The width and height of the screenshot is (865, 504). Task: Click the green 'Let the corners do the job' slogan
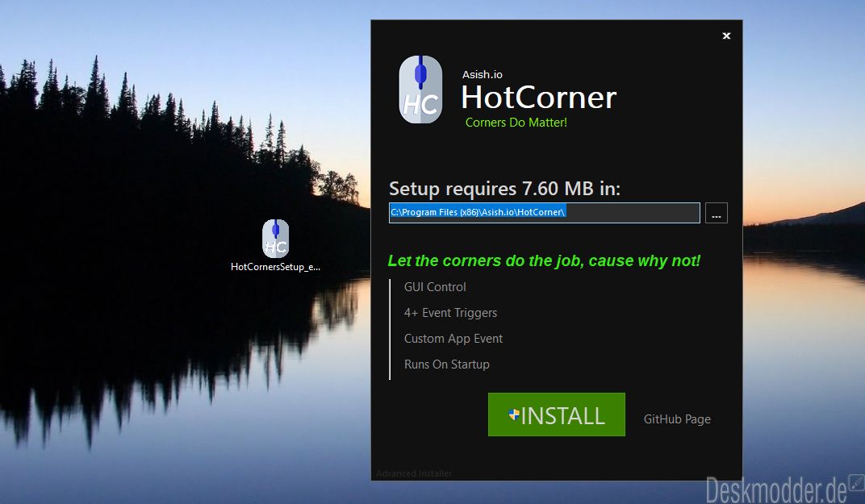pos(544,260)
